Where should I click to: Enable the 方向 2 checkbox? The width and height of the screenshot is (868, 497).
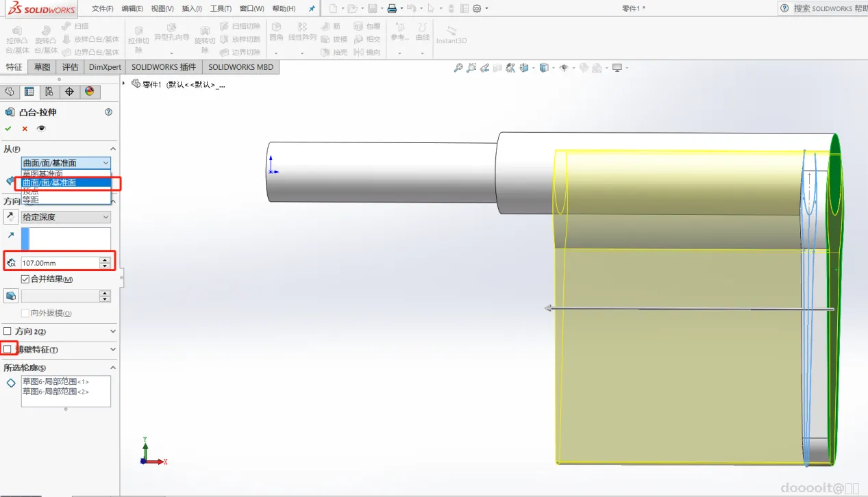[8, 331]
